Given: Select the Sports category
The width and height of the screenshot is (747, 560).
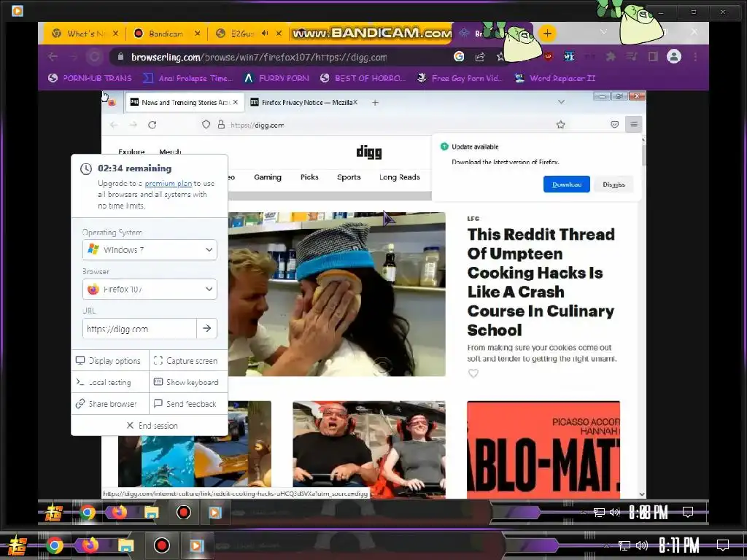Looking at the screenshot, I should click(349, 177).
